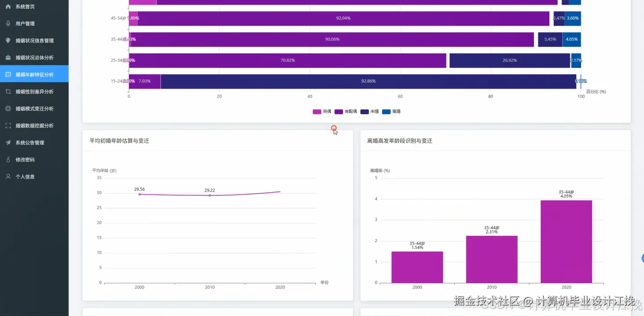Toggle the 未婚 legend series
Image resolution: width=644 pixels, height=316 pixels.
click(x=370, y=112)
